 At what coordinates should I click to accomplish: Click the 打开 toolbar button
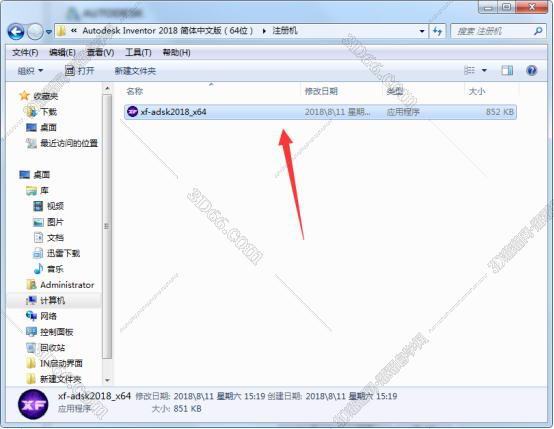80,71
